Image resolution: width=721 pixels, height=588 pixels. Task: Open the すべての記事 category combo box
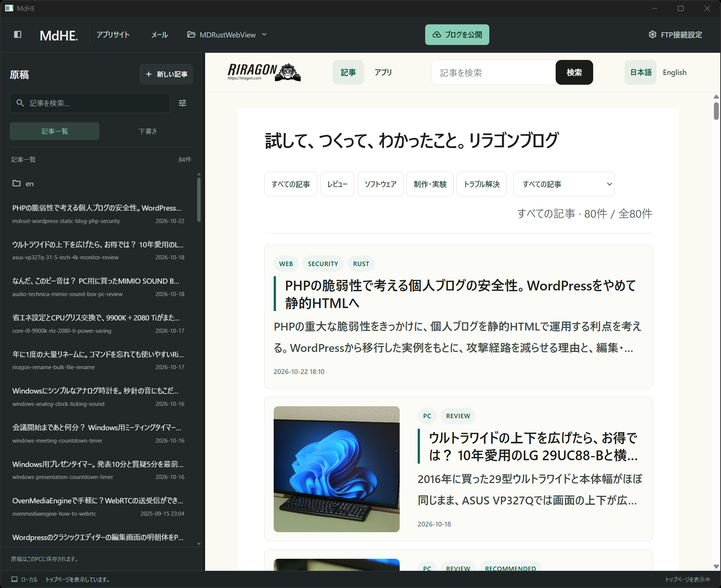tap(564, 184)
